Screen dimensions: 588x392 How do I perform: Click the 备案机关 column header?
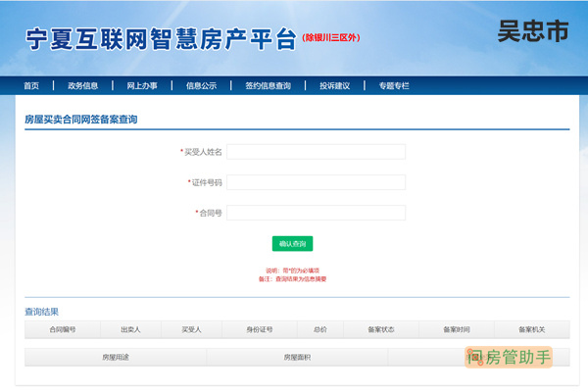pos(532,329)
